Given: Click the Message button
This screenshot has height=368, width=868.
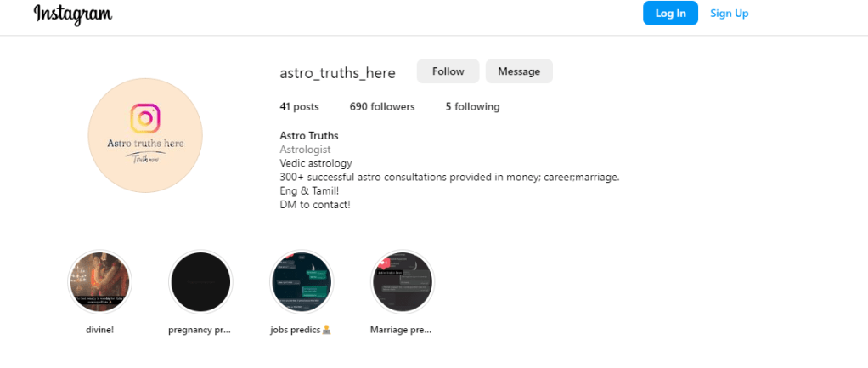Looking at the screenshot, I should point(519,71).
